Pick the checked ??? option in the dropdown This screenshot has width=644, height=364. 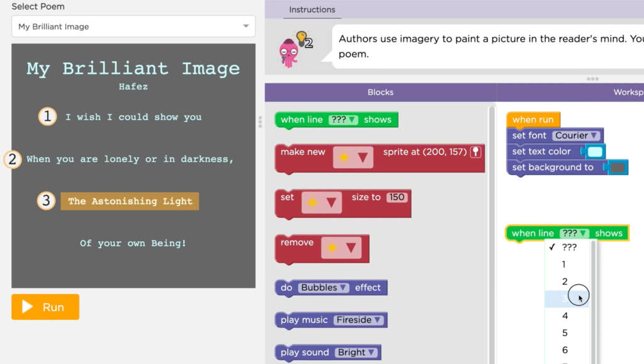pos(569,247)
